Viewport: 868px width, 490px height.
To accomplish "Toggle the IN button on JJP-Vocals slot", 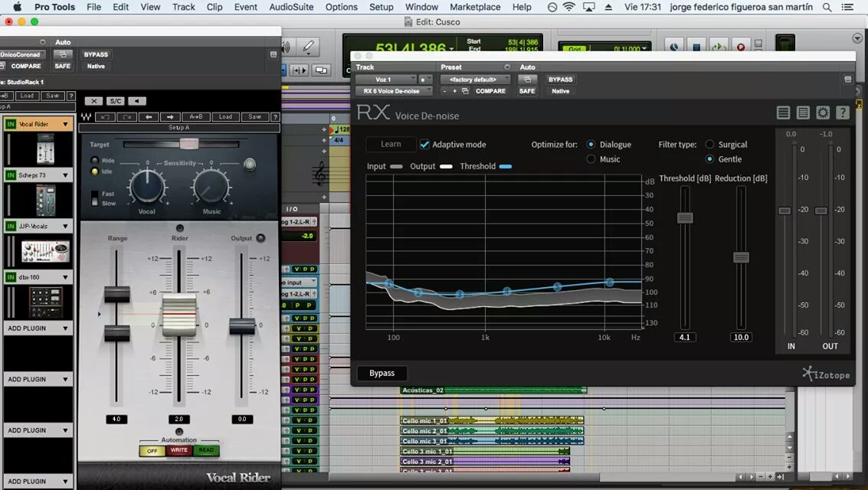I will [11, 226].
